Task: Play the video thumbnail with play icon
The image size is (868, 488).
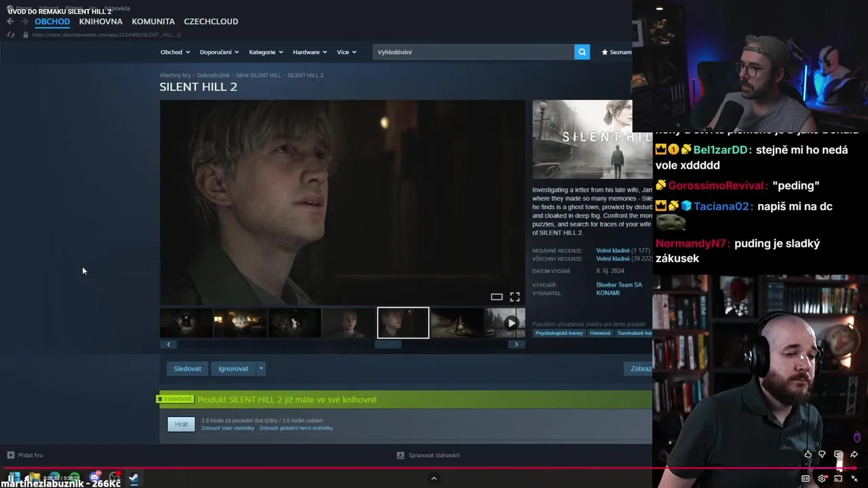Action: coord(505,323)
